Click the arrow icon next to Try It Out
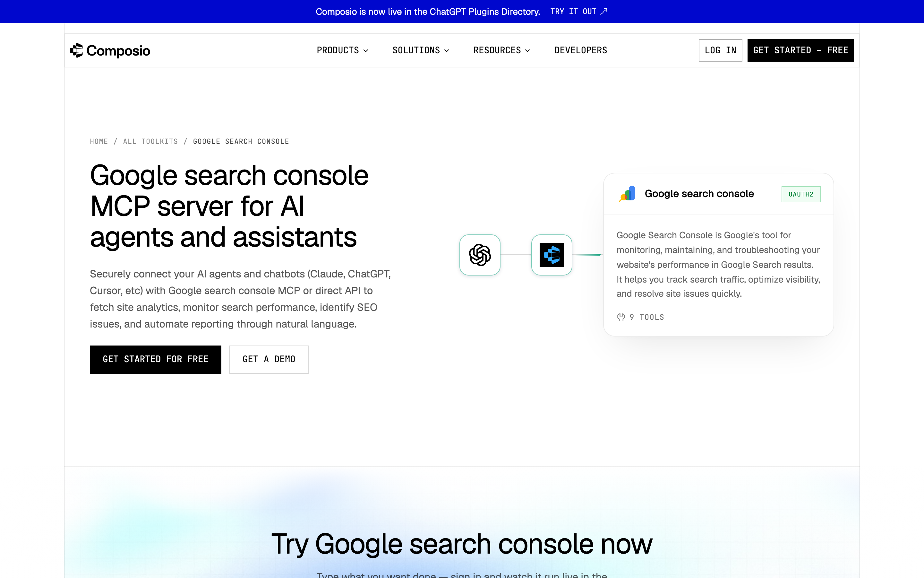The height and width of the screenshot is (578, 924). pyautogui.click(x=604, y=12)
